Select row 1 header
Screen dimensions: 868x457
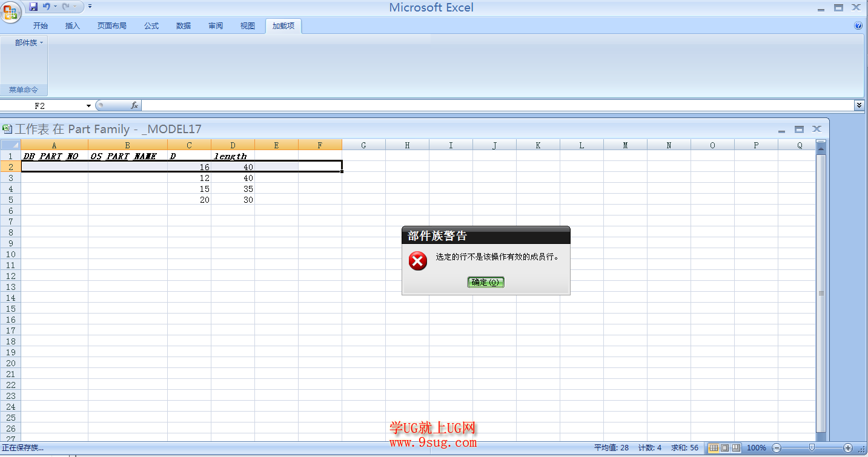[10, 156]
